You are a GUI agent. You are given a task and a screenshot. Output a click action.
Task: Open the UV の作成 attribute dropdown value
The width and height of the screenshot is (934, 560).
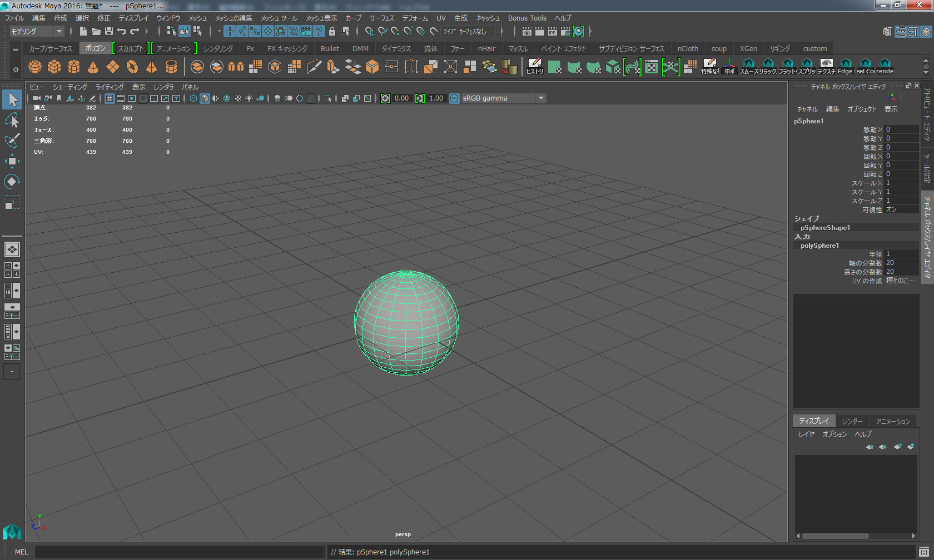tap(901, 281)
